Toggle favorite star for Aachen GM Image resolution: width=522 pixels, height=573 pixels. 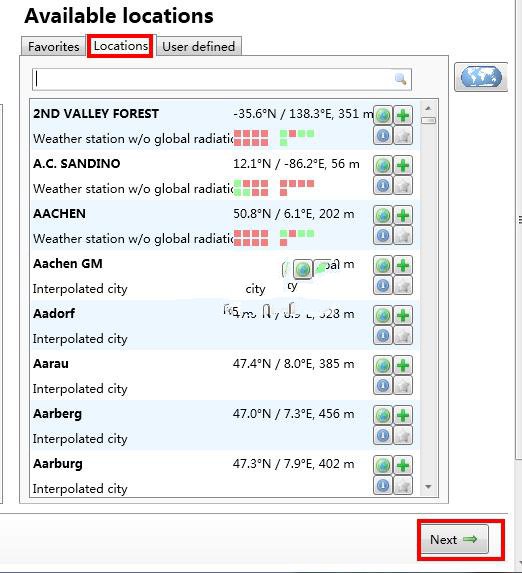[x=403, y=285]
